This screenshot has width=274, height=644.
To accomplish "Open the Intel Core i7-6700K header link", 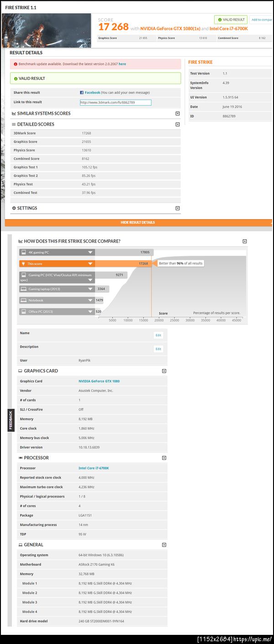I will [x=229, y=28].
